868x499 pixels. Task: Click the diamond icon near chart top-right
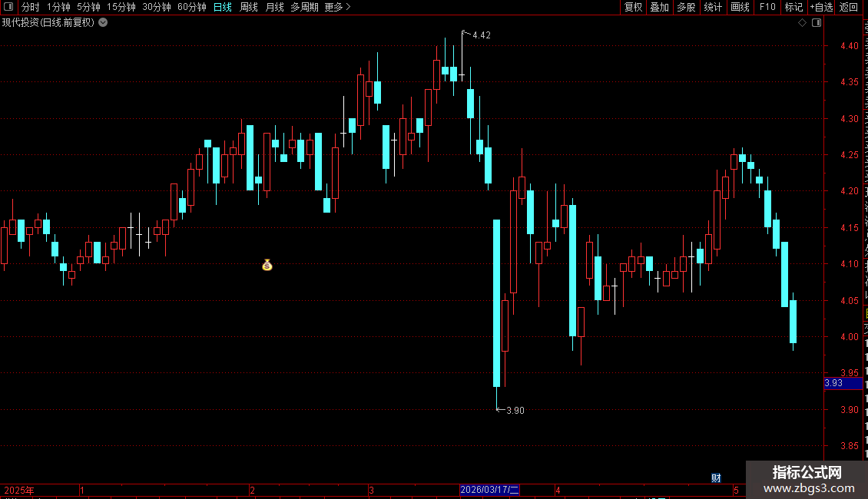tap(802, 23)
